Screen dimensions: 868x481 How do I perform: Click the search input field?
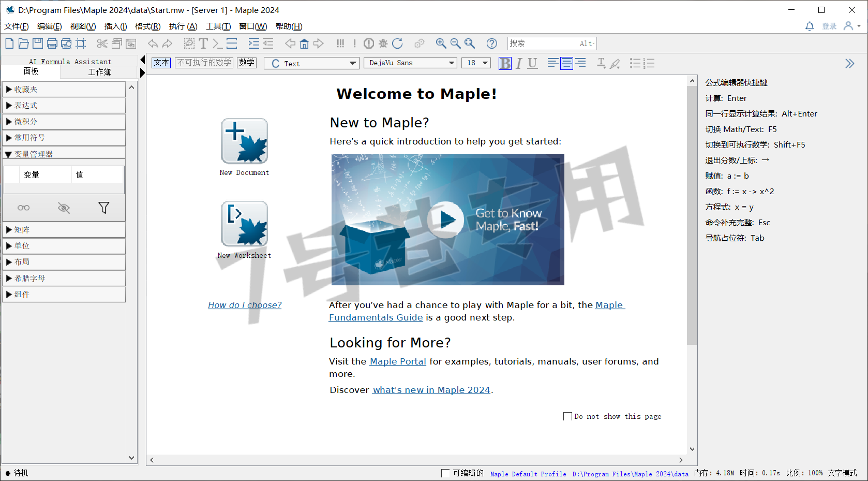tap(552, 43)
